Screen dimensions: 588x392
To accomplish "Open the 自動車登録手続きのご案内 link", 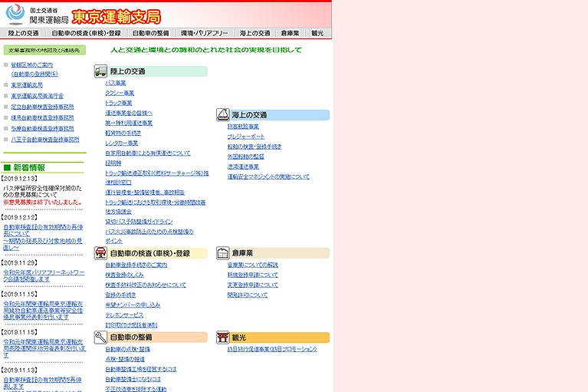I will click(136, 265).
